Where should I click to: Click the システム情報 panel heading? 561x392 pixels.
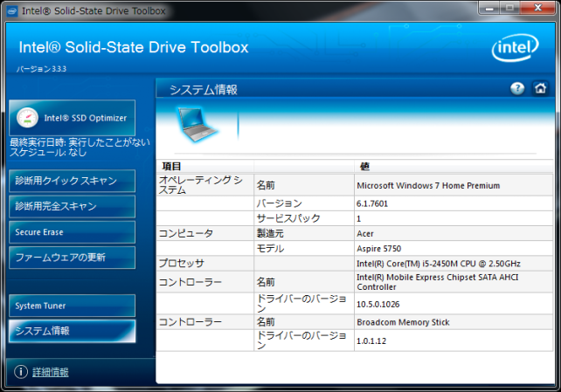pos(204,90)
